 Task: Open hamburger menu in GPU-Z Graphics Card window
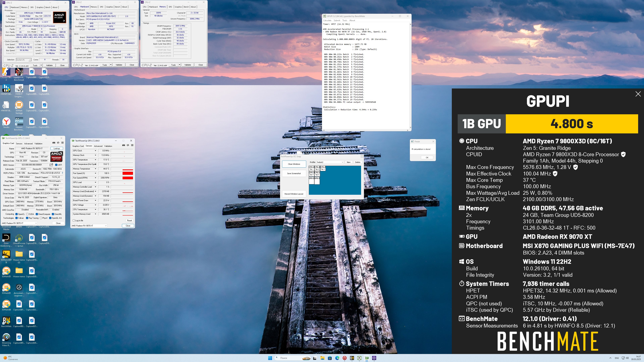click(63, 143)
